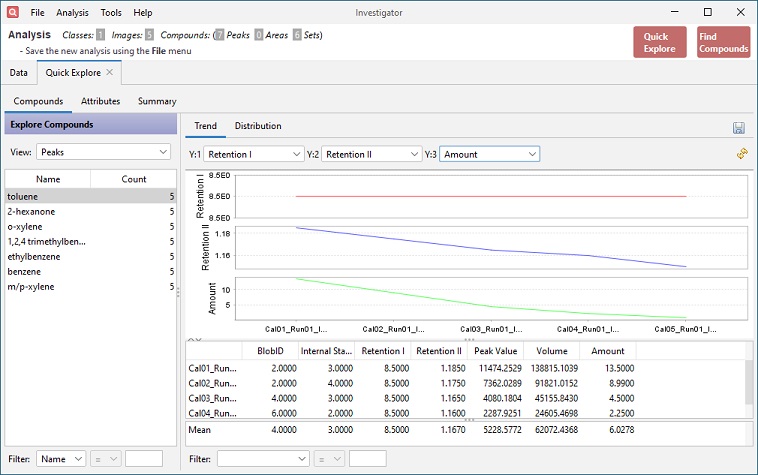
Task: Sort by the Count column header
Action: click(133, 179)
